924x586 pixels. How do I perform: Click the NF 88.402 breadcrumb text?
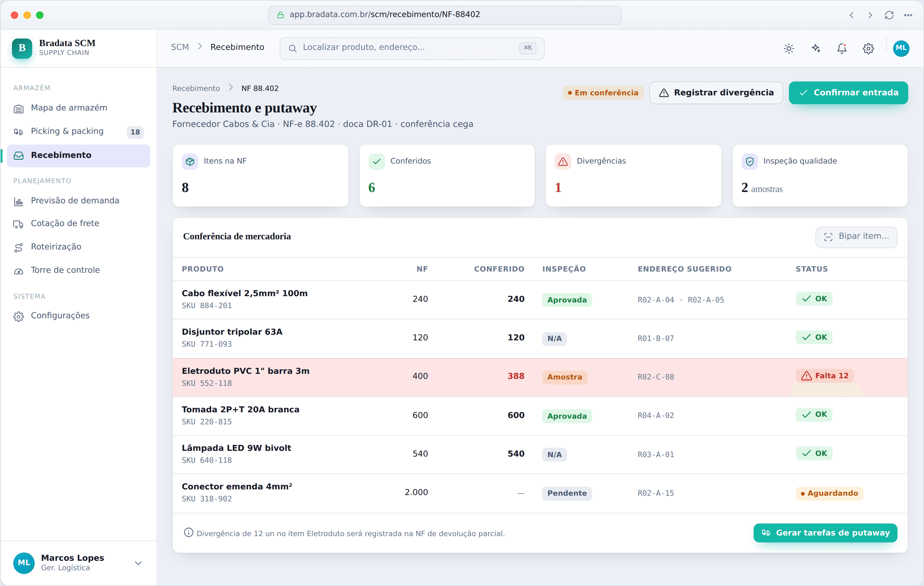pos(260,88)
